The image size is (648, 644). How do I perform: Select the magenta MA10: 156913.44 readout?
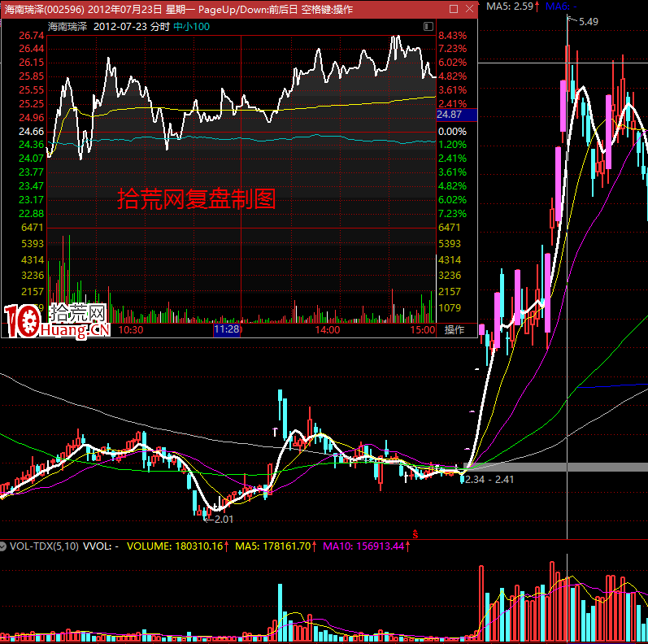click(366, 546)
